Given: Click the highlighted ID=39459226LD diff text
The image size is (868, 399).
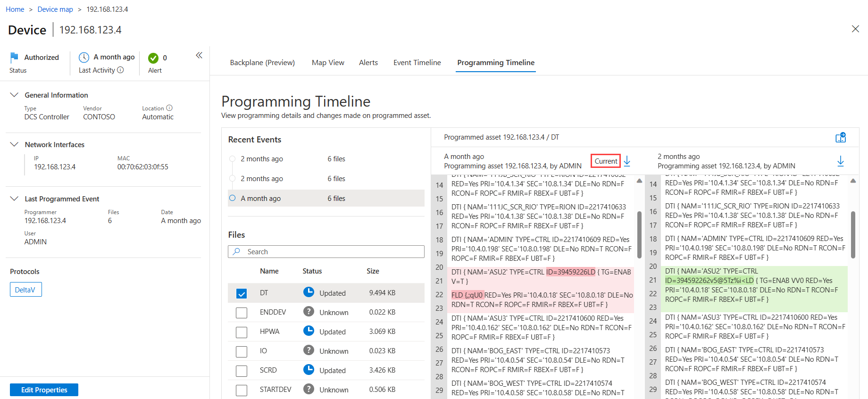Looking at the screenshot, I should (571, 272).
